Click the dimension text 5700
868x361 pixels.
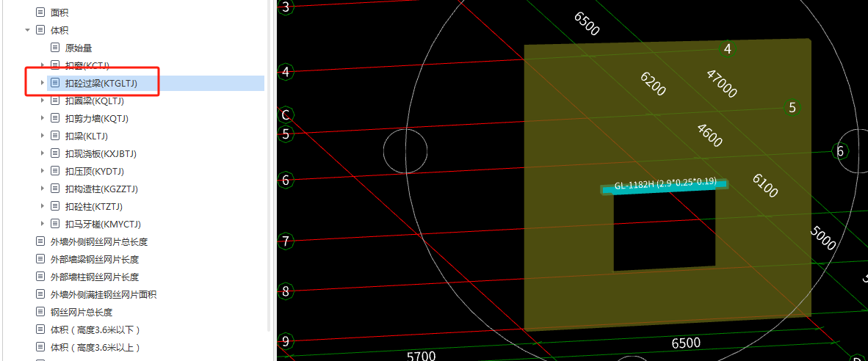click(421, 355)
